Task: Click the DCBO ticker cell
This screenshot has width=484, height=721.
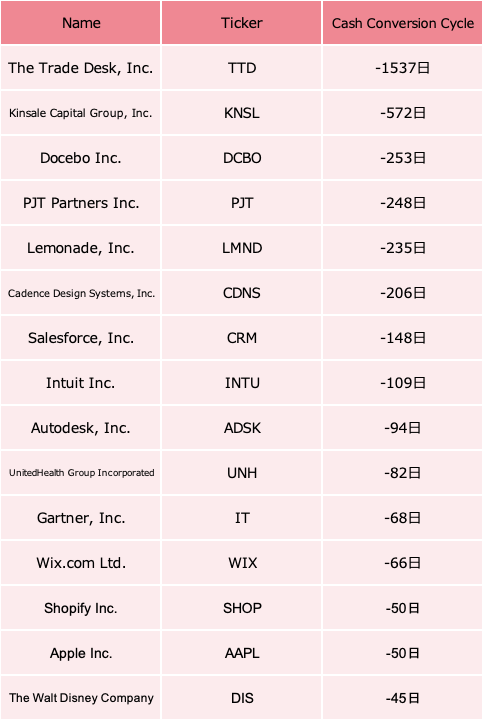Action: 241,158
